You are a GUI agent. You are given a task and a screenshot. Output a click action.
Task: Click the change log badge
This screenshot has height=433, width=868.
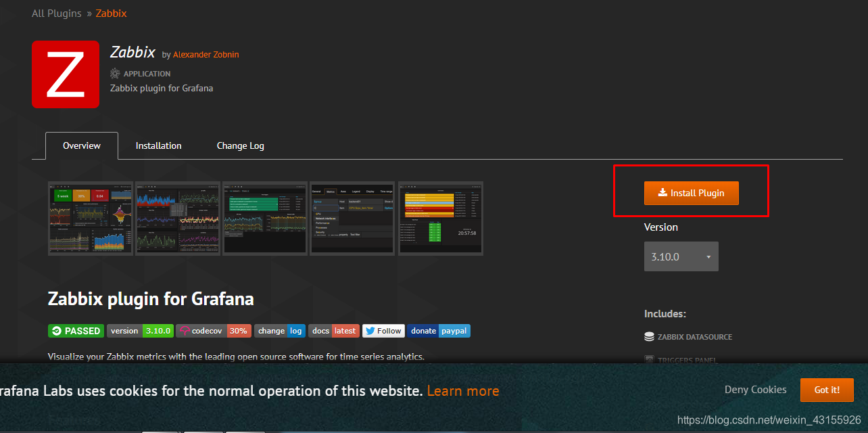pyautogui.click(x=280, y=331)
